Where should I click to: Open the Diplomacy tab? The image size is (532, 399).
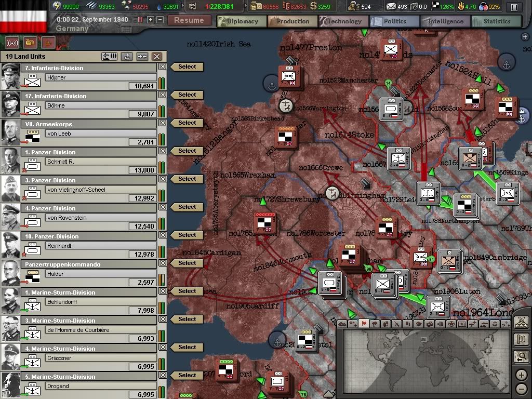click(242, 21)
